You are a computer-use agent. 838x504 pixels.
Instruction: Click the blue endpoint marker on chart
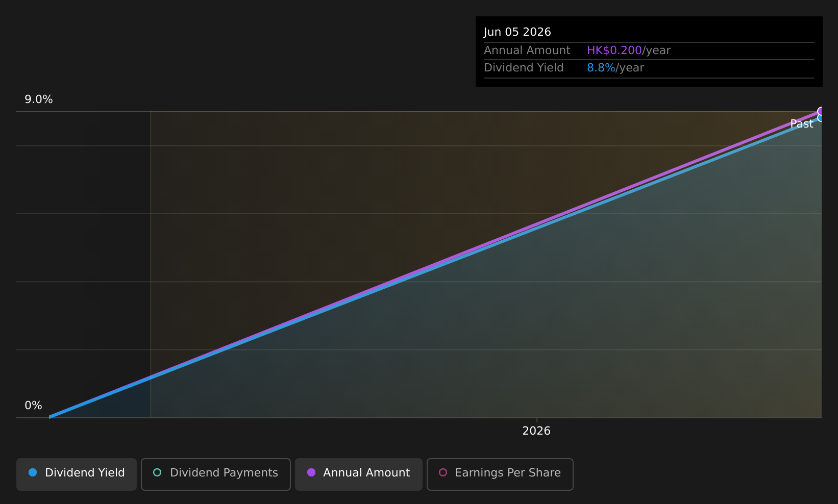pyautogui.click(x=821, y=118)
